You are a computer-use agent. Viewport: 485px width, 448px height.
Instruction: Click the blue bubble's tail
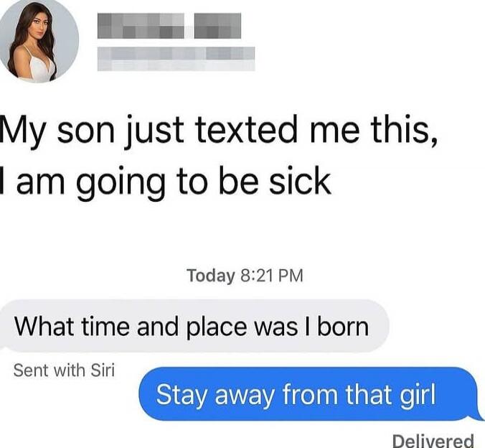478,416
